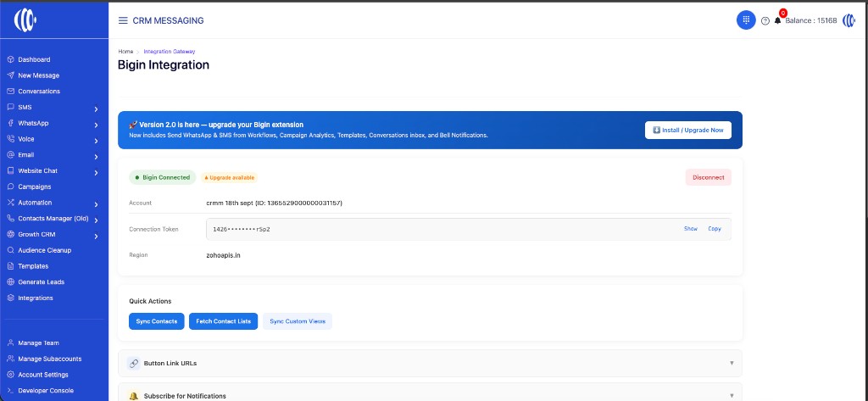The image size is (868, 401).
Task: Expand the Automation submenu arrow
Action: (97, 205)
